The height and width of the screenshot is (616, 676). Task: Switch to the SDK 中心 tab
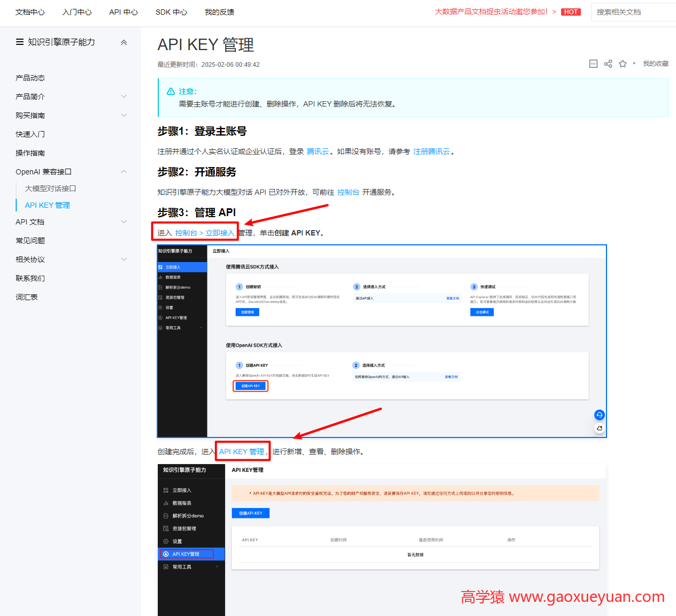click(x=171, y=11)
